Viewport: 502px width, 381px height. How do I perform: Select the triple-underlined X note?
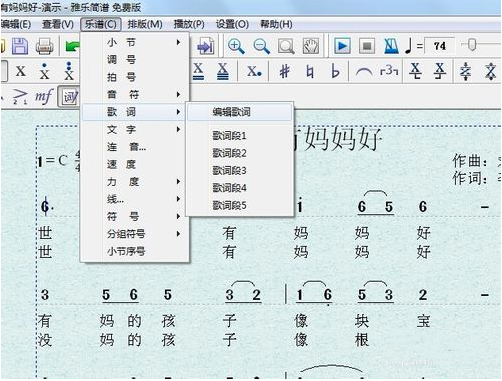(223, 71)
